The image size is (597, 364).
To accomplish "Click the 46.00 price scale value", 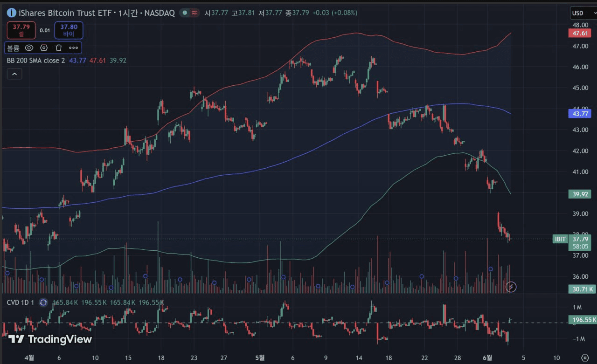I will coord(580,67).
